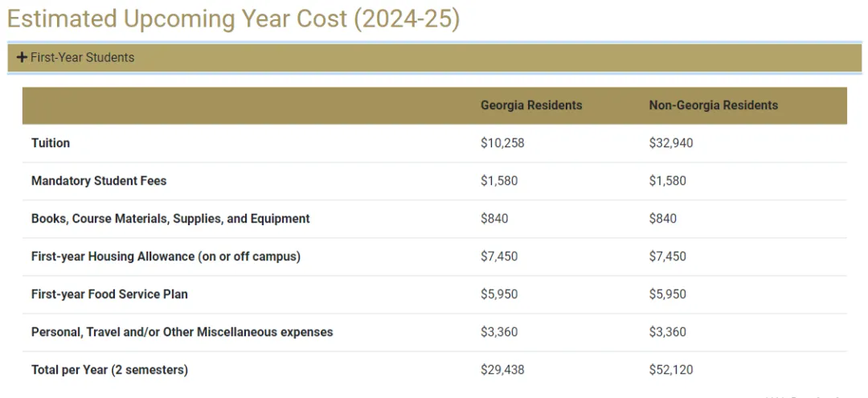The image size is (868, 398).
Task: Click the Non-Georgia Residents $5,950 food value
Action: (x=668, y=294)
